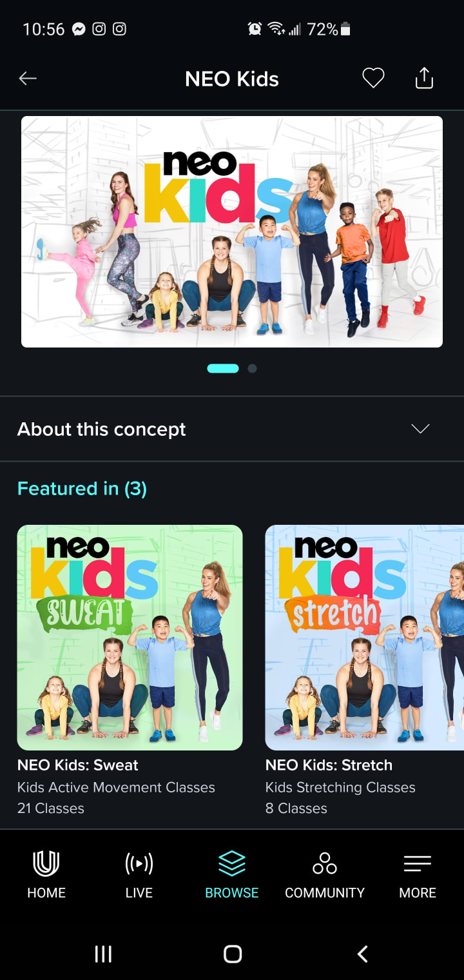This screenshot has width=464, height=980.
Task: Select the second carousel page dot
Action: (x=253, y=368)
